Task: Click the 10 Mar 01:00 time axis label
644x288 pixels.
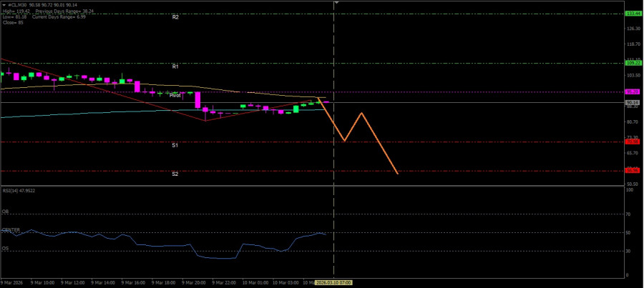Action: 256,283
